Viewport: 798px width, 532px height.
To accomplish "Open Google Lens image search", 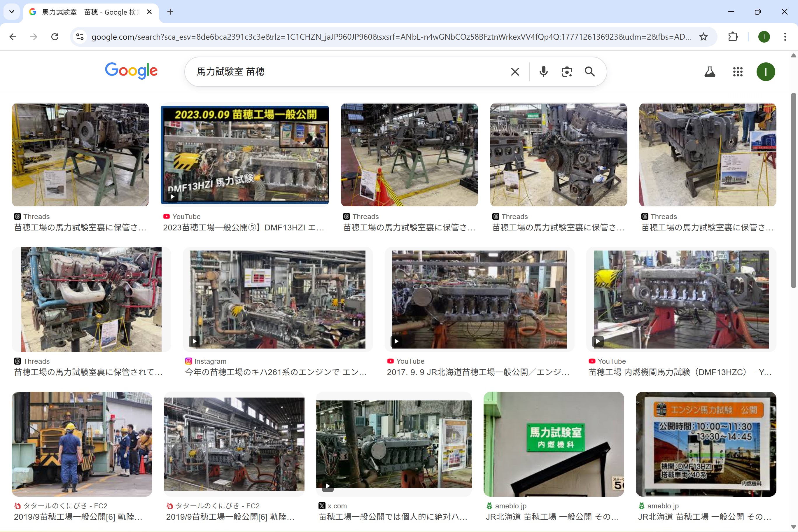I will [567, 71].
